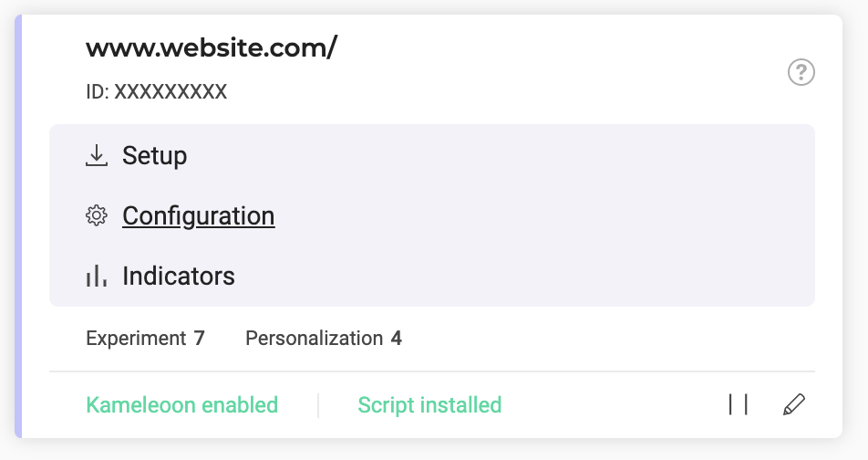The height and width of the screenshot is (460, 868).
Task: Click the Kameleoon enabled status text
Action: coord(181,405)
